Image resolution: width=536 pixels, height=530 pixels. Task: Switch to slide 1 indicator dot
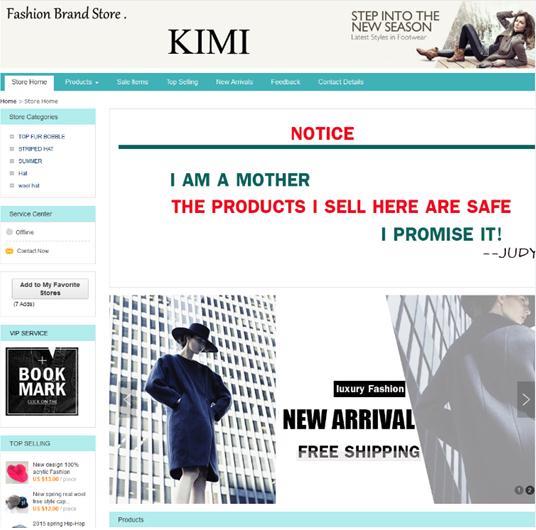point(519,490)
